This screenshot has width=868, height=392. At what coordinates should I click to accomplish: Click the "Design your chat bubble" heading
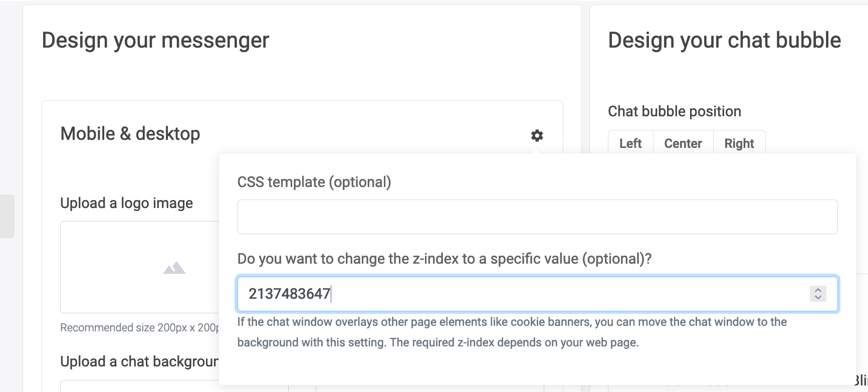[x=724, y=40]
